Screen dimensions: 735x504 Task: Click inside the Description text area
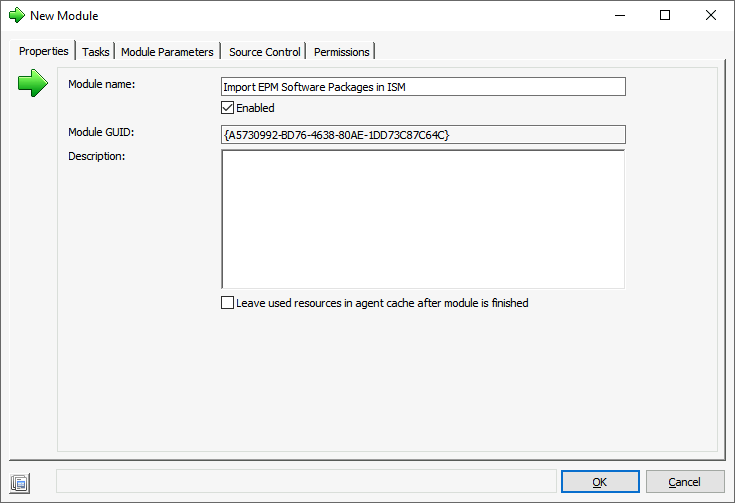coord(423,219)
